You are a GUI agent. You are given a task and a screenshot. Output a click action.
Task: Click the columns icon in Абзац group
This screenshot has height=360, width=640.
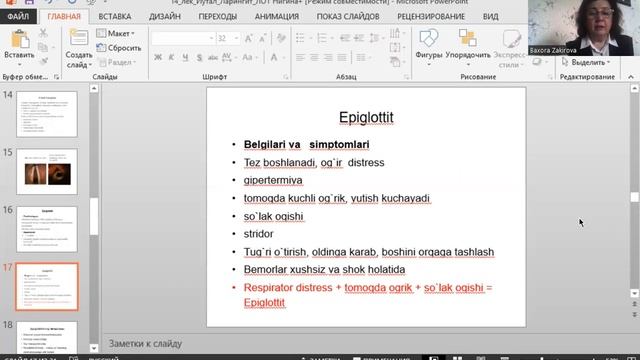(x=361, y=58)
